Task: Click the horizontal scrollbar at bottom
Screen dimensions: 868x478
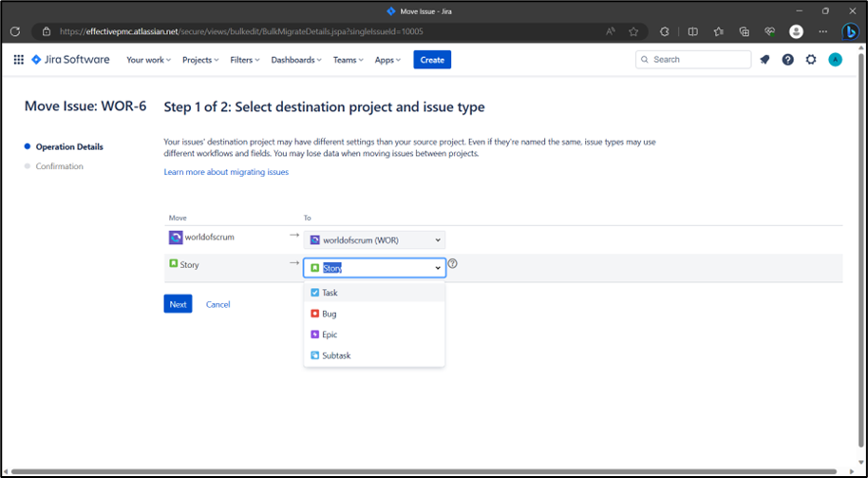Action: click(425, 471)
